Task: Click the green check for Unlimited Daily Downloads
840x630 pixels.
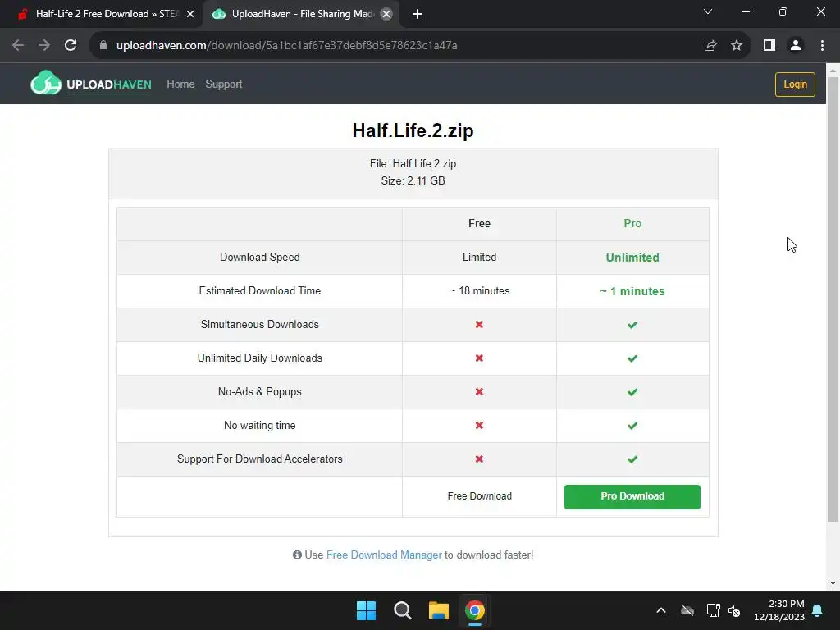Action: pyautogui.click(x=632, y=358)
